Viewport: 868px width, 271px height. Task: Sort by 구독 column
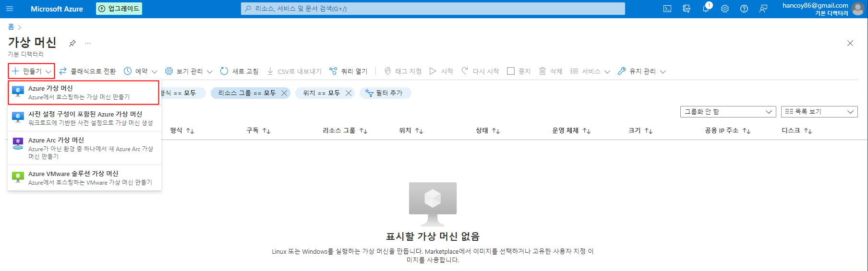click(258, 130)
